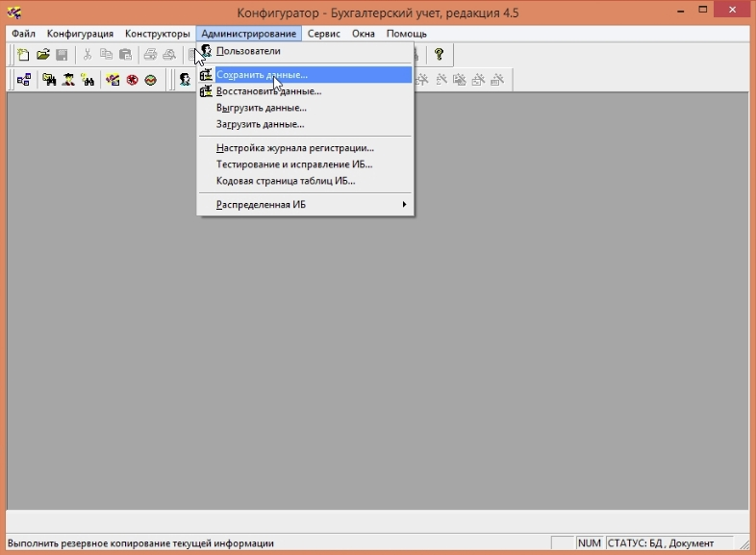The image size is (756, 555).
Task: Open Настройка журнала регистрации… entry
Action: [305, 148]
